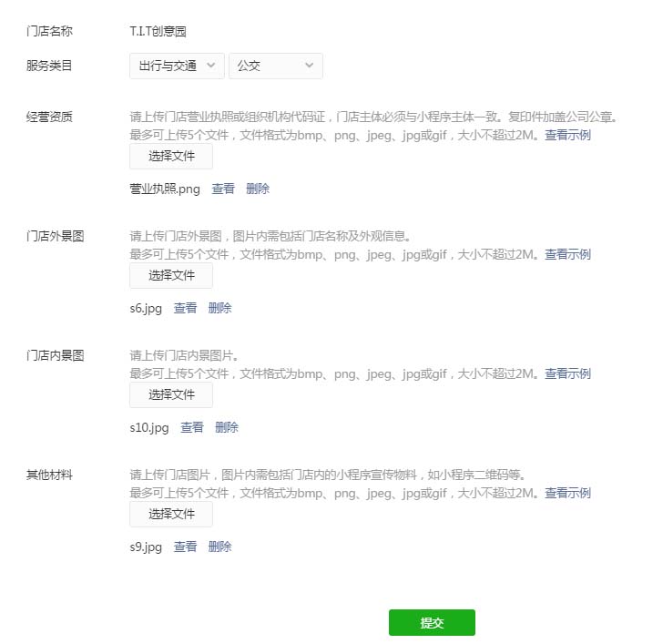663x644 pixels.
Task: Open 查看示例 link for 门店外景图
Action: coord(567,254)
